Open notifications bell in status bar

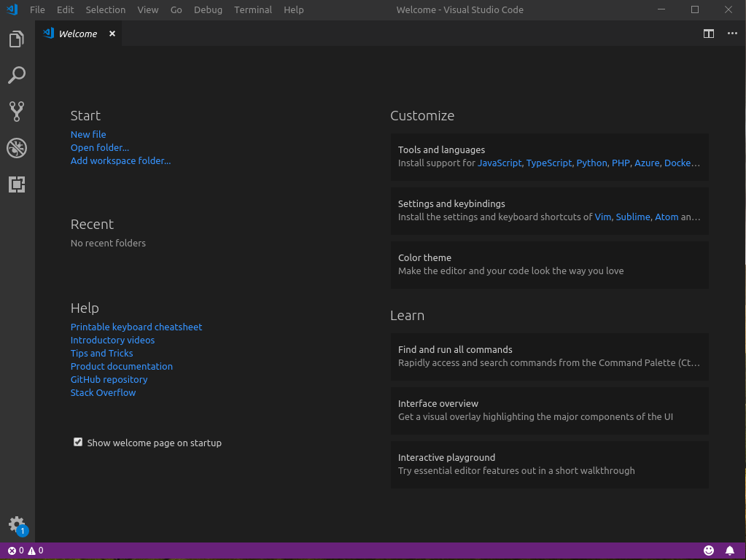click(729, 551)
